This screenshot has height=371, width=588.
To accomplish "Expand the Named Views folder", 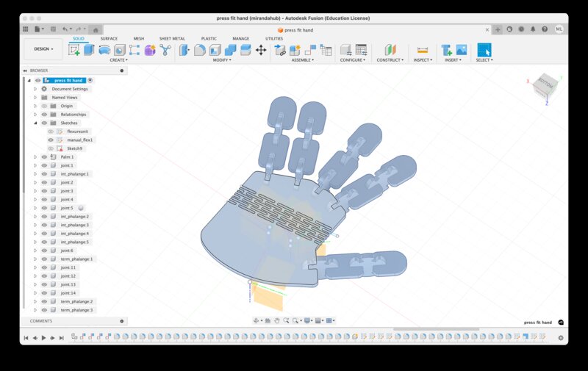I will coord(35,97).
